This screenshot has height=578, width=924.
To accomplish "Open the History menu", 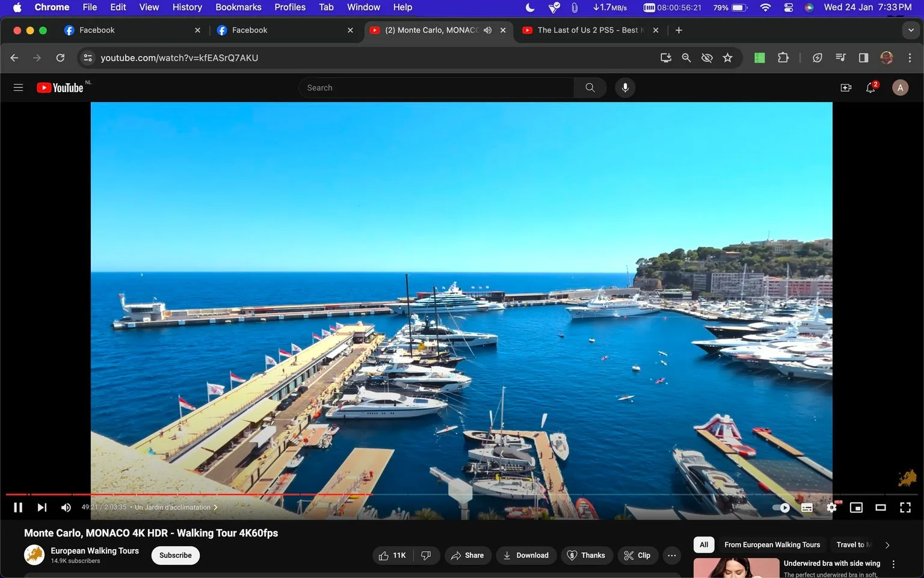I will pos(187,7).
